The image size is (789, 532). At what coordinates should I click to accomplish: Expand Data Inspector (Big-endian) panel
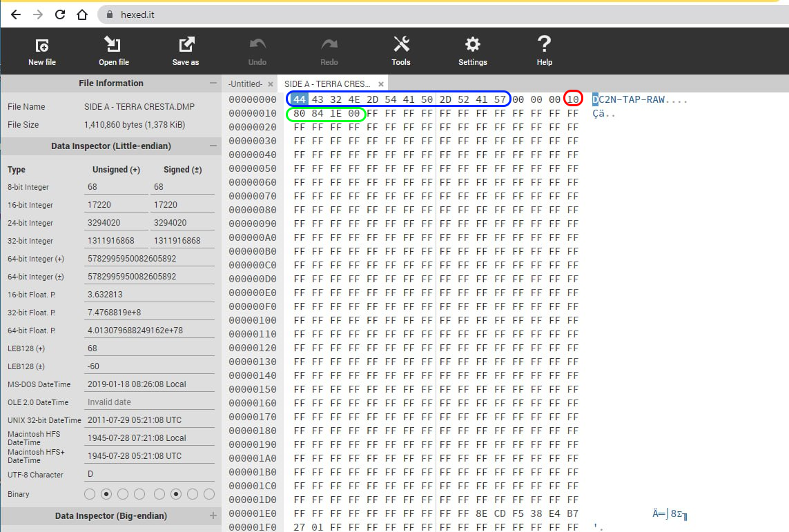coord(213,515)
